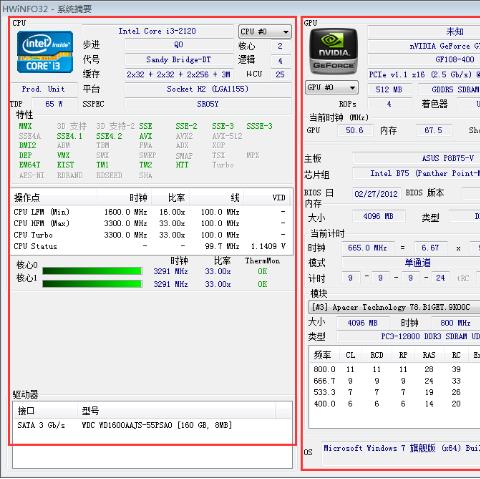
Task: Click the 核心0 usage bar
Action: (92, 271)
